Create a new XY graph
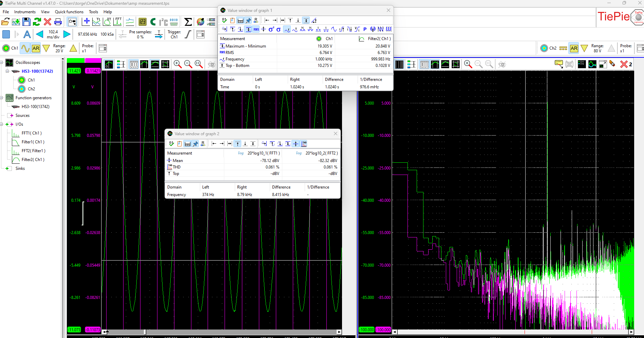Screen dimensions: 644x338 coord(107,22)
